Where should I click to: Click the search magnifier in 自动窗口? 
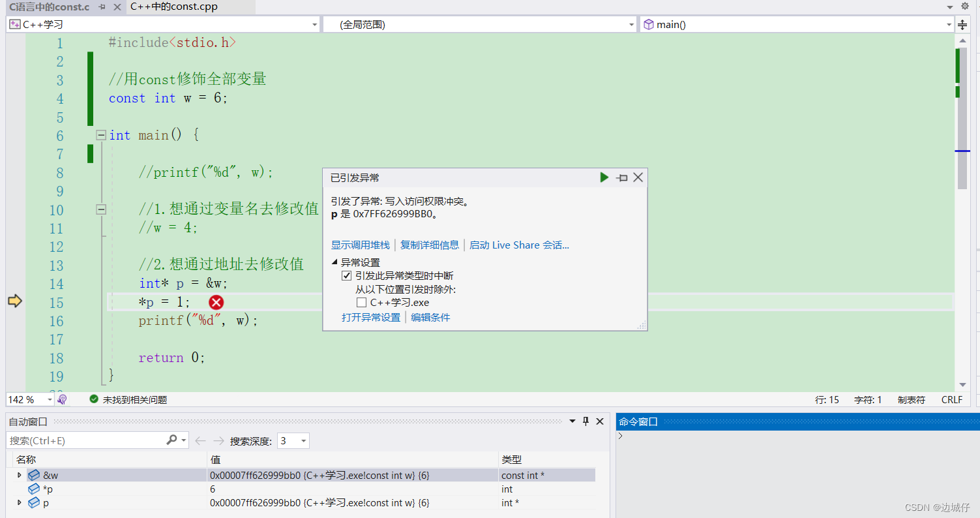click(x=170, y=440)
